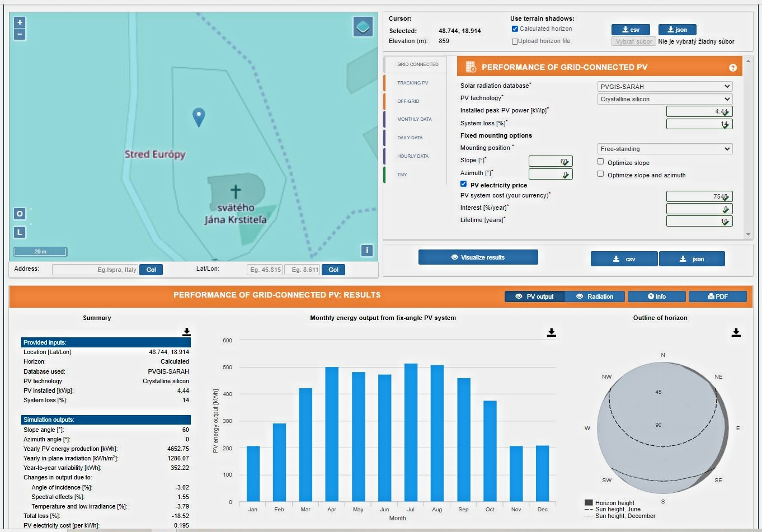This screenshot has height=532, width=762.
Task: Enable Upload horizon file checkbox
Action: click(515, 41)
